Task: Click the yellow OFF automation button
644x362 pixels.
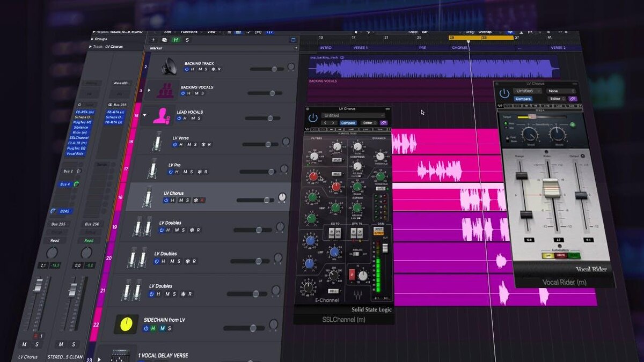Action: [548, 256]
